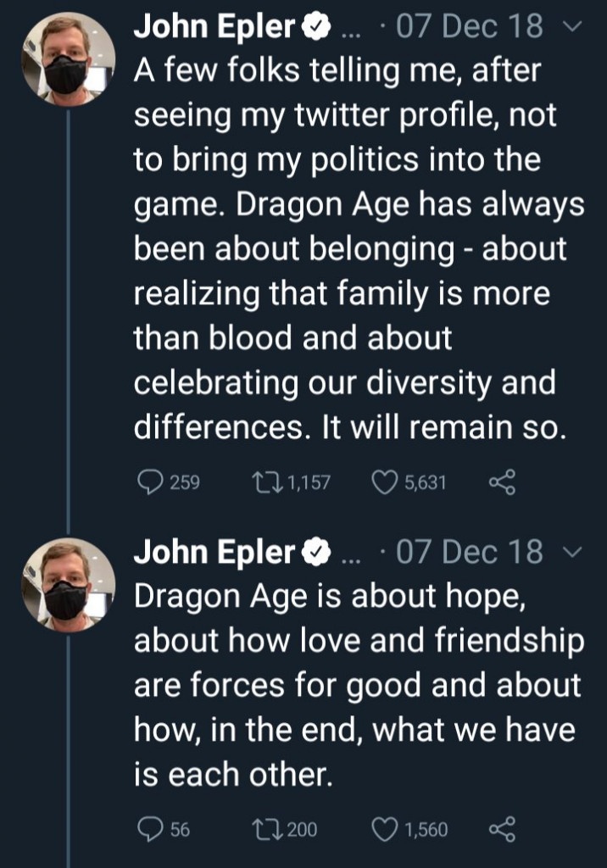Like the tweet with 1,560 likes

385,828
